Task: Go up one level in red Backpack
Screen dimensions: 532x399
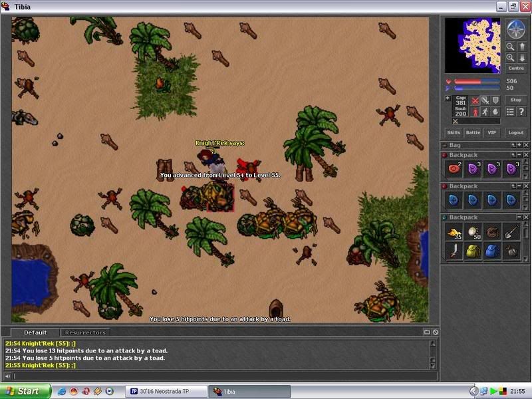Action: tap(513, 155)
